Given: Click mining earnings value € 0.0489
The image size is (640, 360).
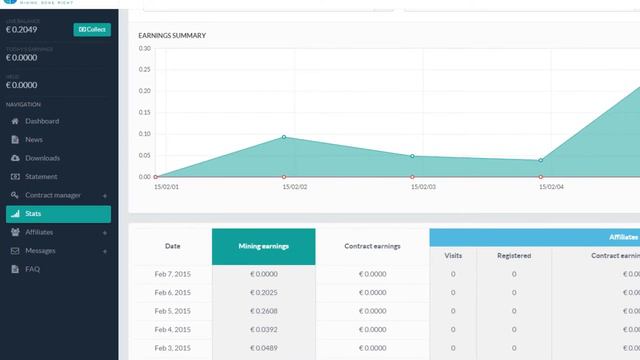Looking at the screenshot, I should coord(264,348).
